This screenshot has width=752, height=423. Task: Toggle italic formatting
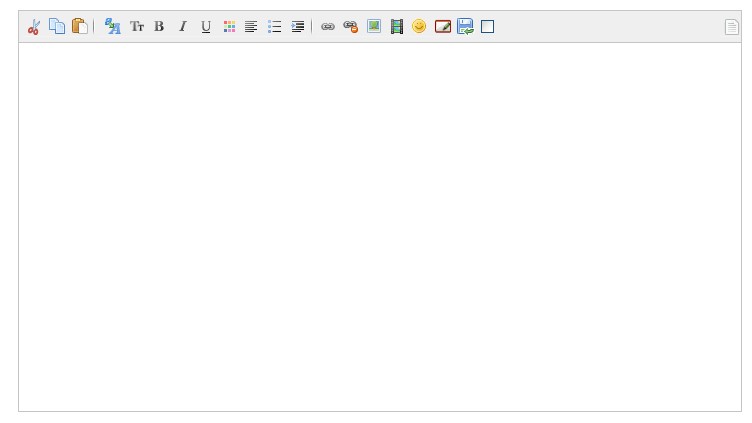(183, 26)
